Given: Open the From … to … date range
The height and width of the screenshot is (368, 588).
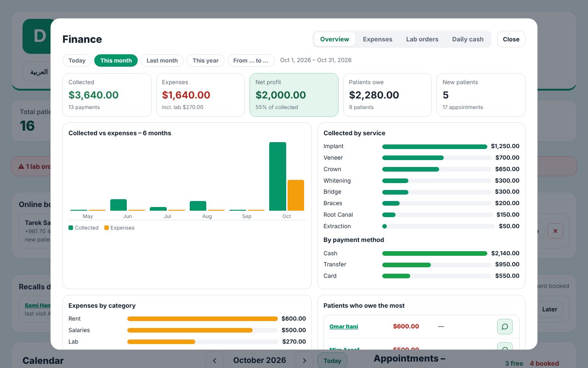Looking at the screenshot, I should click(251, 61).
